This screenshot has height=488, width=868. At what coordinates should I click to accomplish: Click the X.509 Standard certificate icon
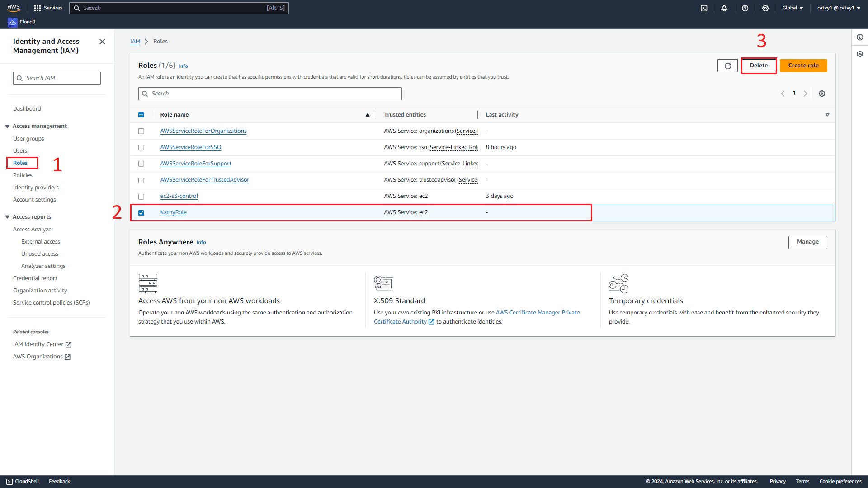383,283
